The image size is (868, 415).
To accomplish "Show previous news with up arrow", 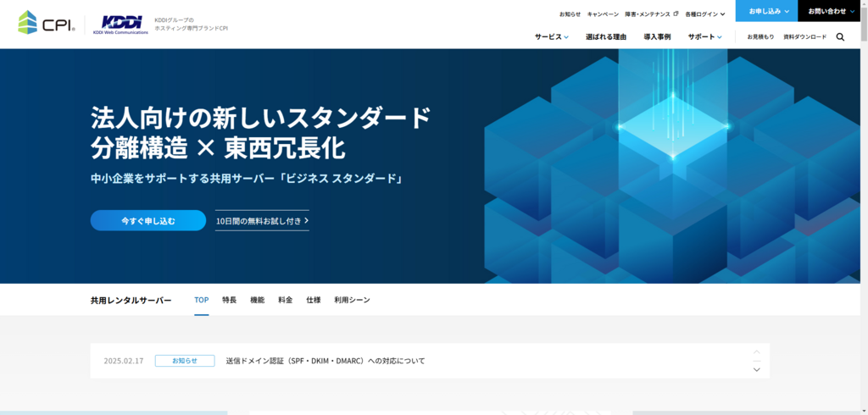I will point(756,351).
